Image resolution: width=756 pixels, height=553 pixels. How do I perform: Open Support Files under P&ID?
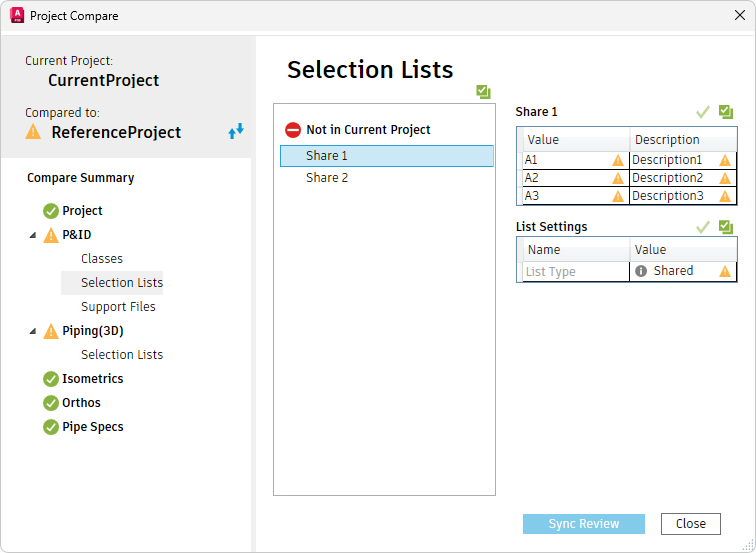118,307
